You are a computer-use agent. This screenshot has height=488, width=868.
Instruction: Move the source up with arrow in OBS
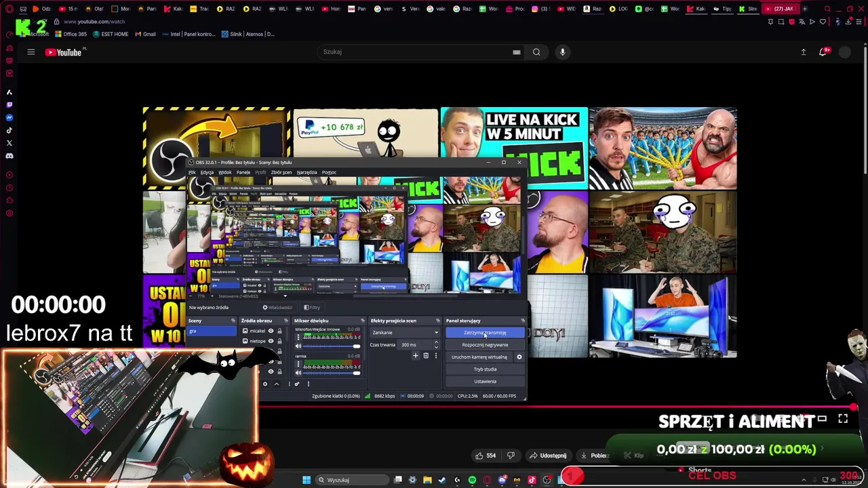pyautogui.click(x=277, y=384)
